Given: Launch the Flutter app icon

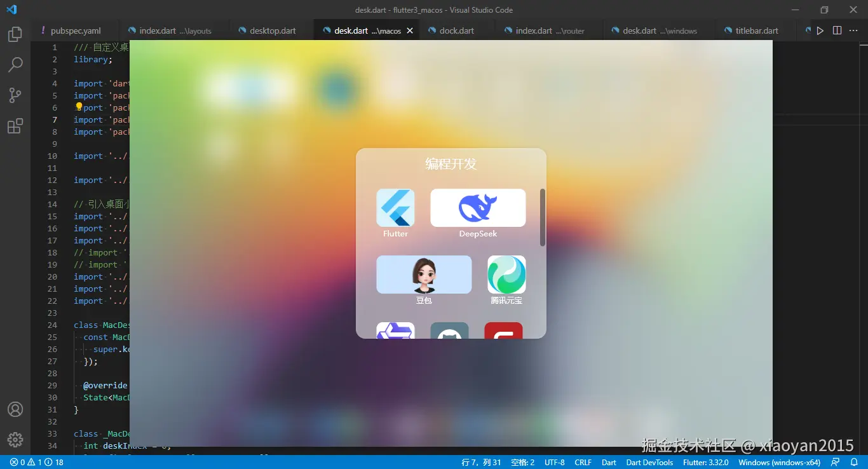Looking at the screenshot, I should [395, 208].
